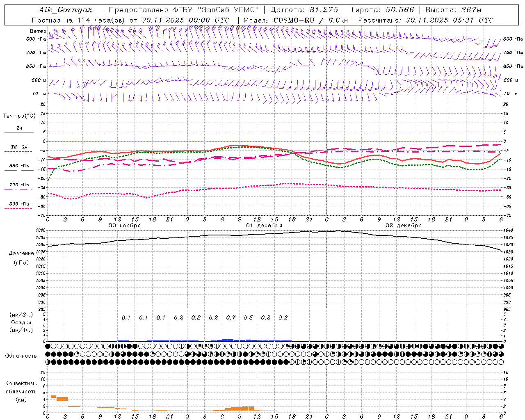The height and width of the screenshot is (420, 525).
Task: Click the 500 м wind level label on left
Action: pyautogui.click(x=39, y=80)
